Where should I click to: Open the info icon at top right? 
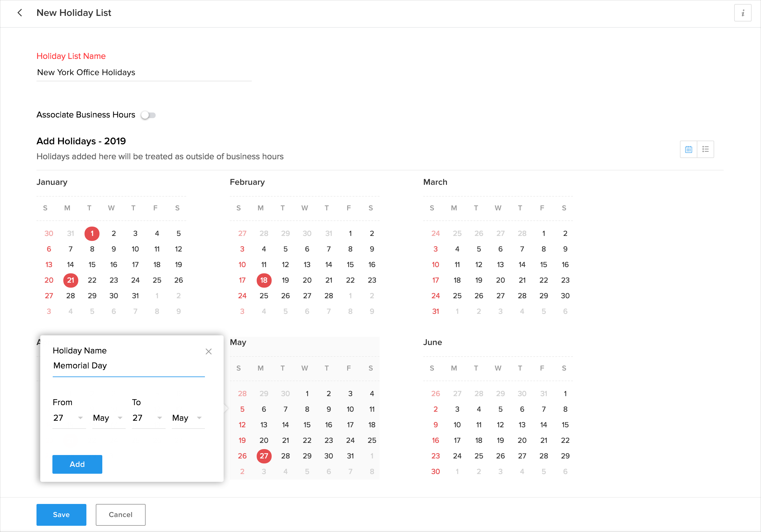point(742,13)
